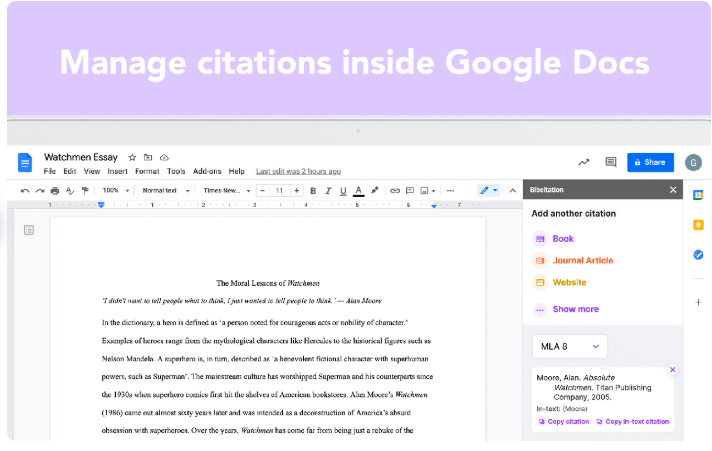Add a Journal Article citation

click(573, 260)
